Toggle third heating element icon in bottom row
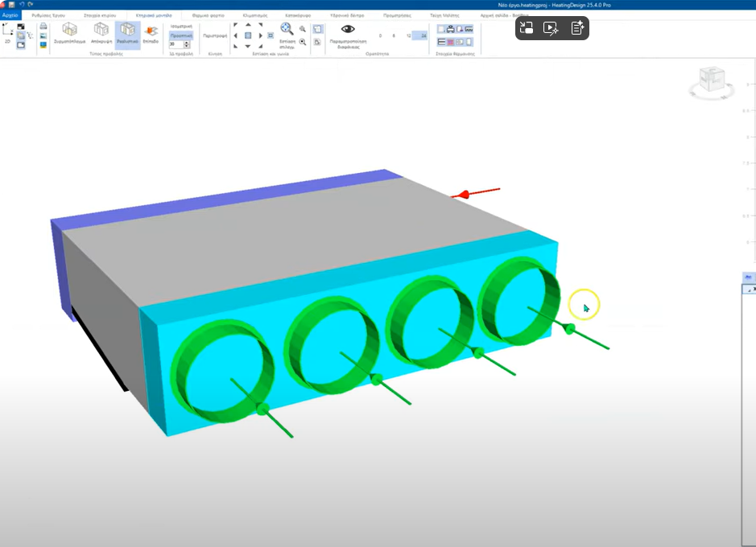This screenshot has width=756, height=547. [460, 43]
